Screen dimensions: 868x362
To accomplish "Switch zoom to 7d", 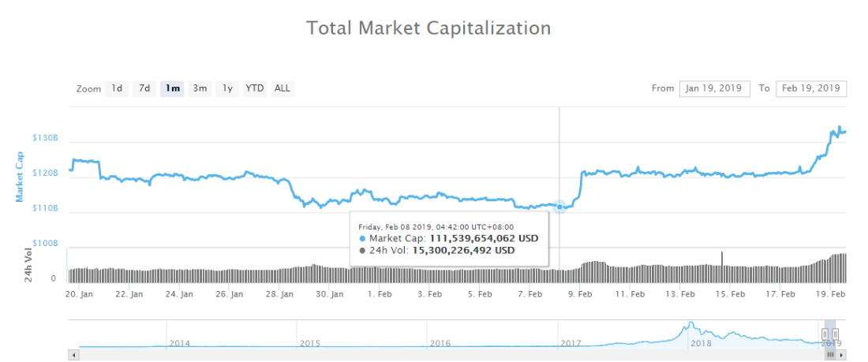I will [x=144, y=88].
